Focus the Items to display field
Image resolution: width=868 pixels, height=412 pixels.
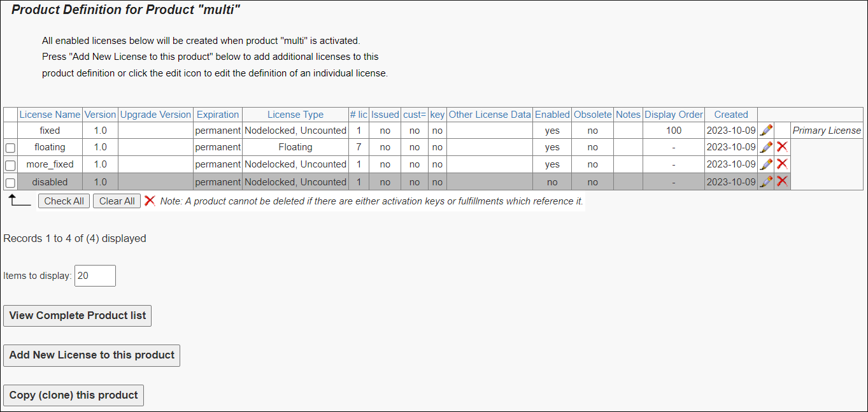point(95,276)
